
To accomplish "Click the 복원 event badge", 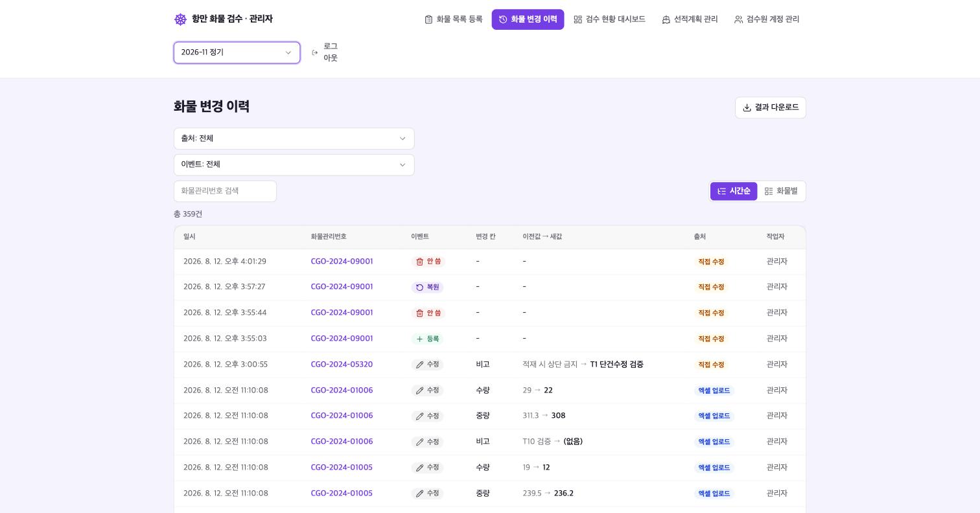I will pos(427,287).
